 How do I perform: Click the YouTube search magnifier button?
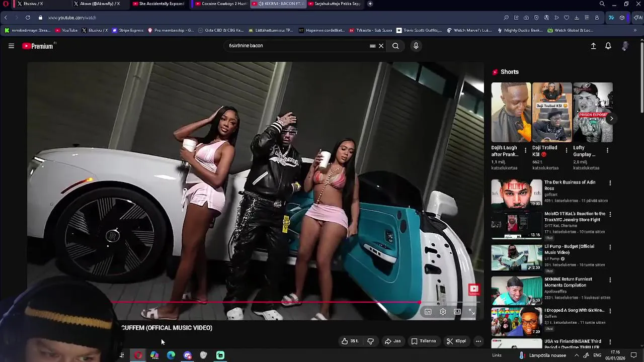pyautogui.click(x=395, y=46)
